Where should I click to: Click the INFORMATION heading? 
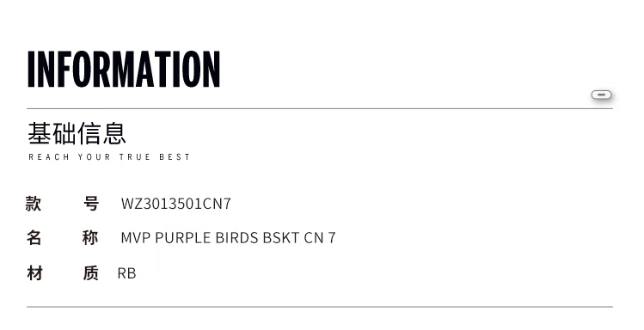tap(124, 69)
